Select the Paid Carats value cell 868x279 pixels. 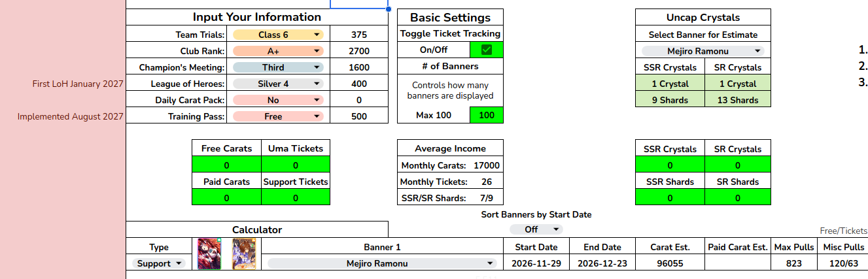tap(226, 197)
